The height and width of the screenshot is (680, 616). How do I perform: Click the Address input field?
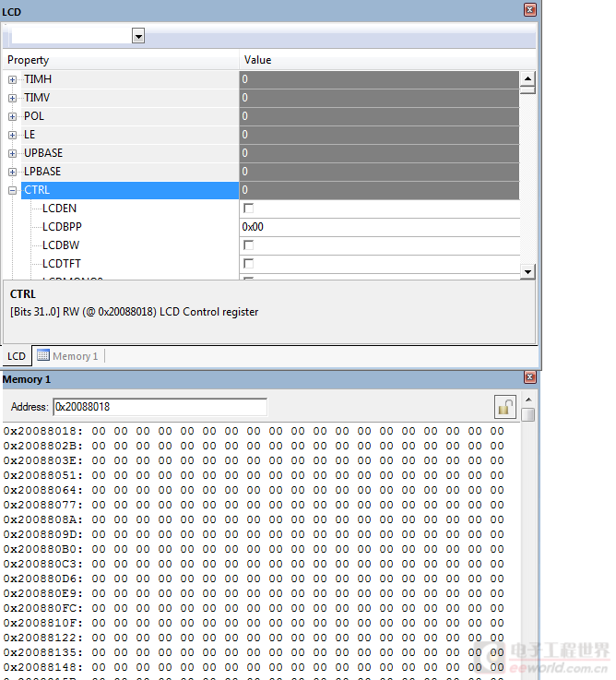pos(160,407)
